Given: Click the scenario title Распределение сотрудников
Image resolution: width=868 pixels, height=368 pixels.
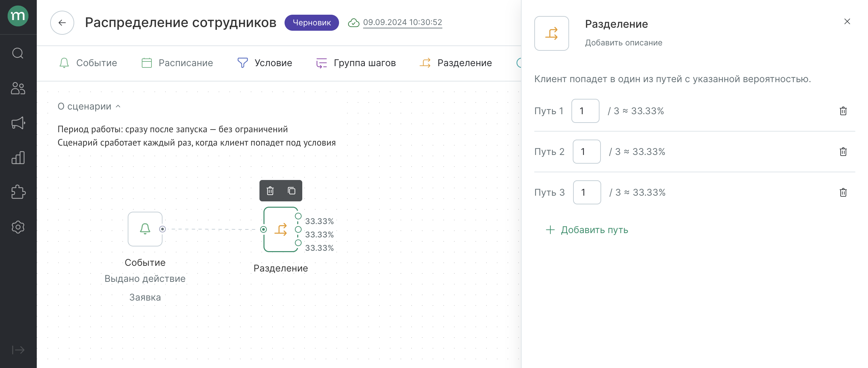Looking at the screenshot, I should [x=181, y=22].
